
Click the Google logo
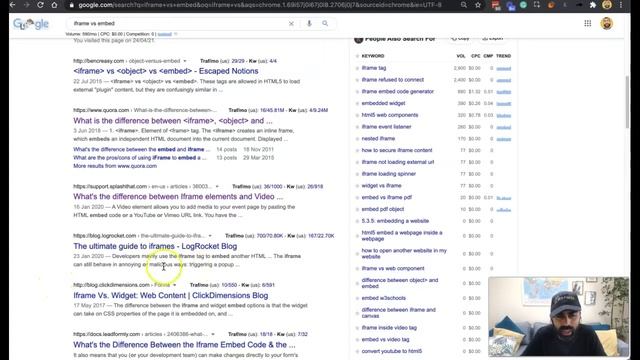tap(31, 24)
